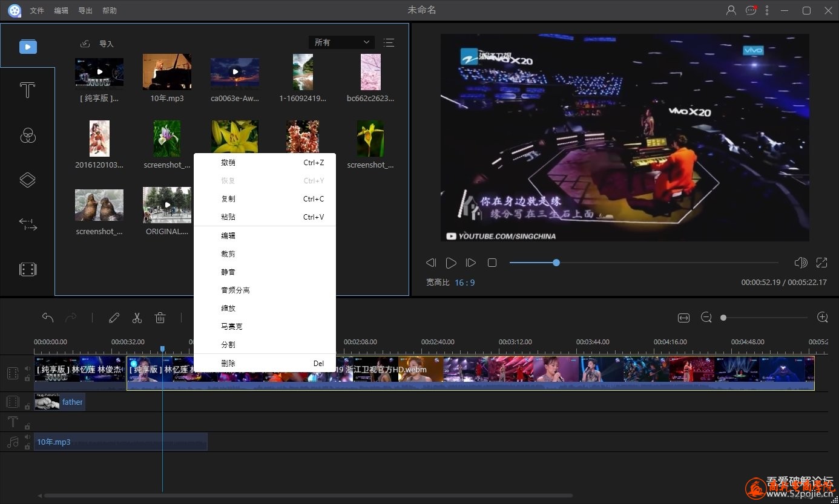Image resolution: width=839 pixels, height=504 pixels.
Task: Choose 编辑 in the context menu
Action: point(265,236)
